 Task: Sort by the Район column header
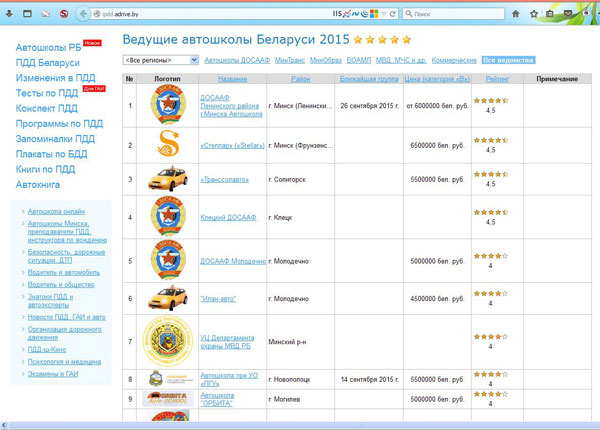pos(300,79)
